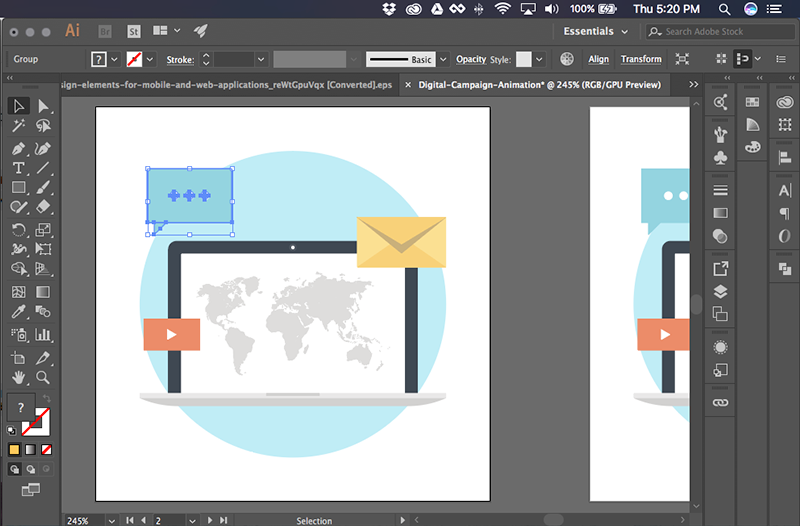Reset to default fill and stroke

click(x=11, y=431)
